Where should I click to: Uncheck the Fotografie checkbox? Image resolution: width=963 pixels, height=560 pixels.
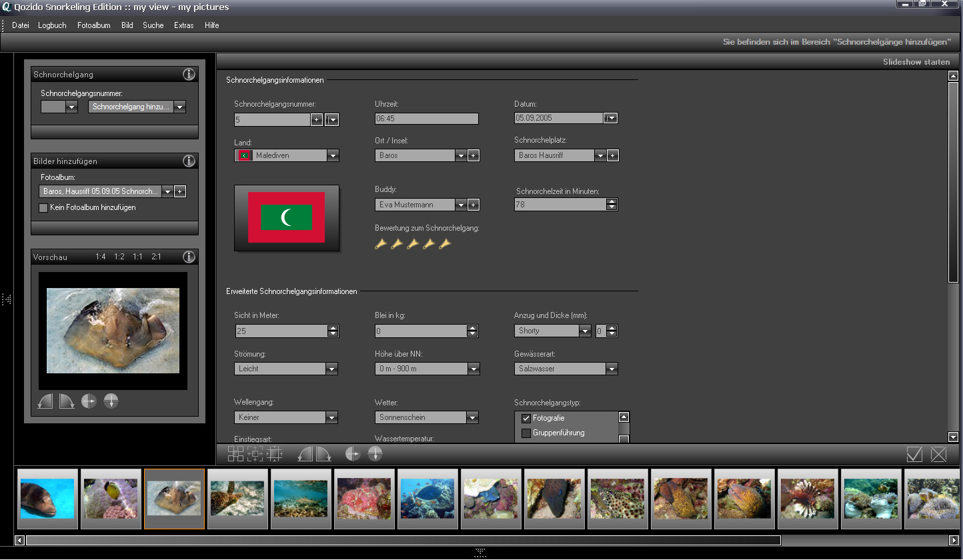click(x=526, y=419)
